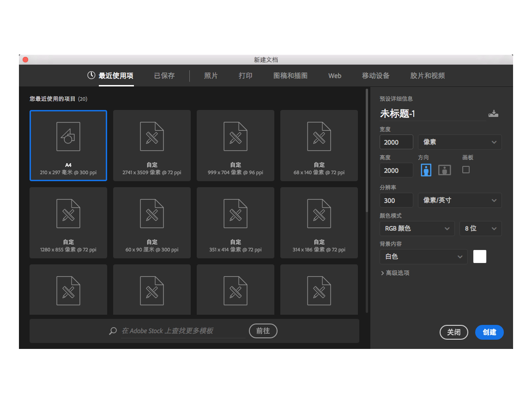Open the 8 位 bit depth dropdown
This screenshot has width=532, height=403.
click(x=480, y=228)
